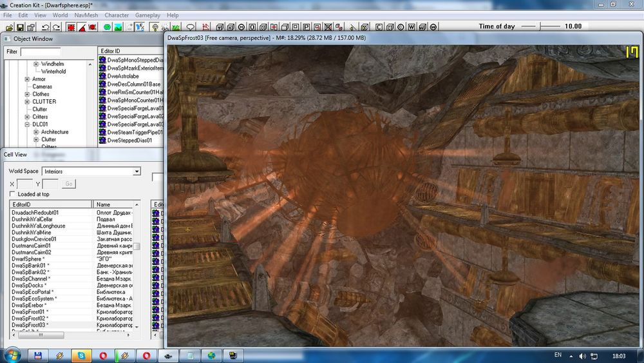Sort cells by the Name column header

point(113,204)
